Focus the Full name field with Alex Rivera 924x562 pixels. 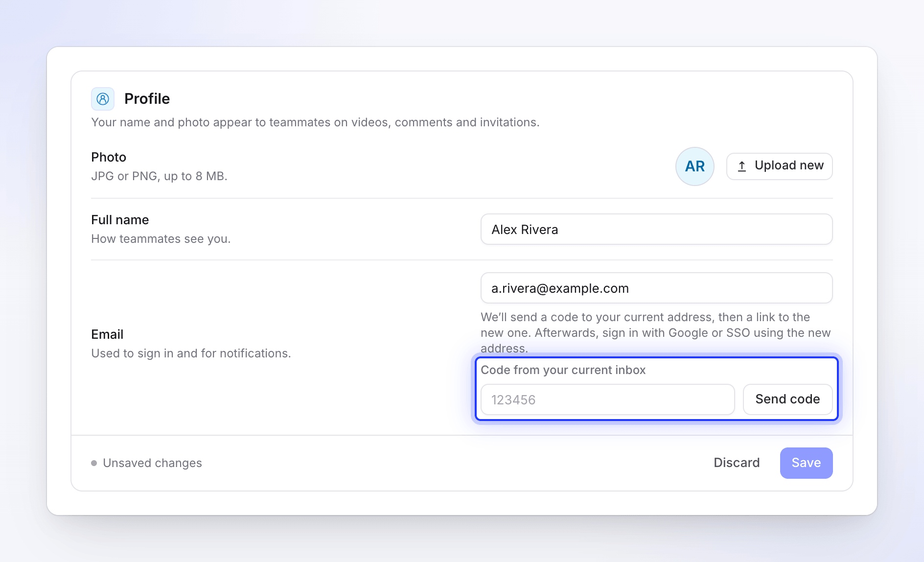[656, 229]
